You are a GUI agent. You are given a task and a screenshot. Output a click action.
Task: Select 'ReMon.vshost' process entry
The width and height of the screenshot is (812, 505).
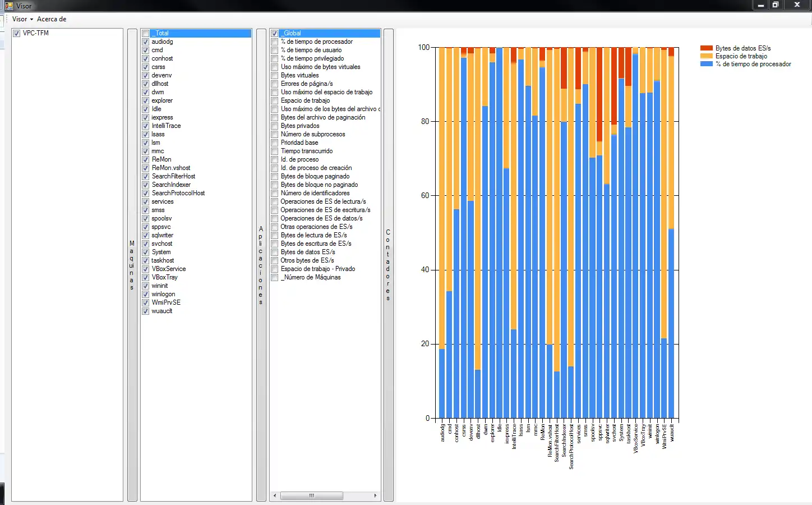click(x=171, y=168)
